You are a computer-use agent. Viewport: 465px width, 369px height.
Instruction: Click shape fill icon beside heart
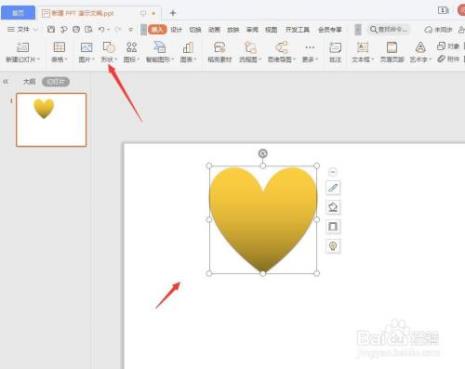[333, 207]
